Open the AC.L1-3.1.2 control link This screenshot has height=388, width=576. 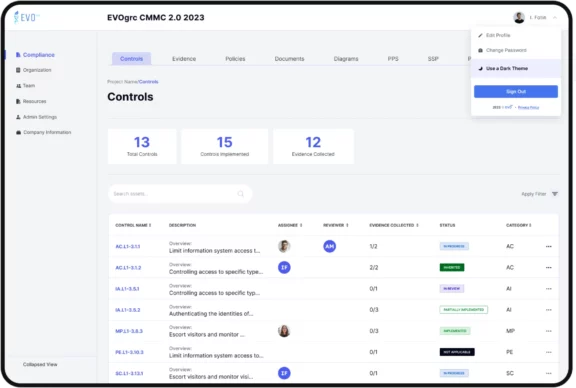pos(128,268)
